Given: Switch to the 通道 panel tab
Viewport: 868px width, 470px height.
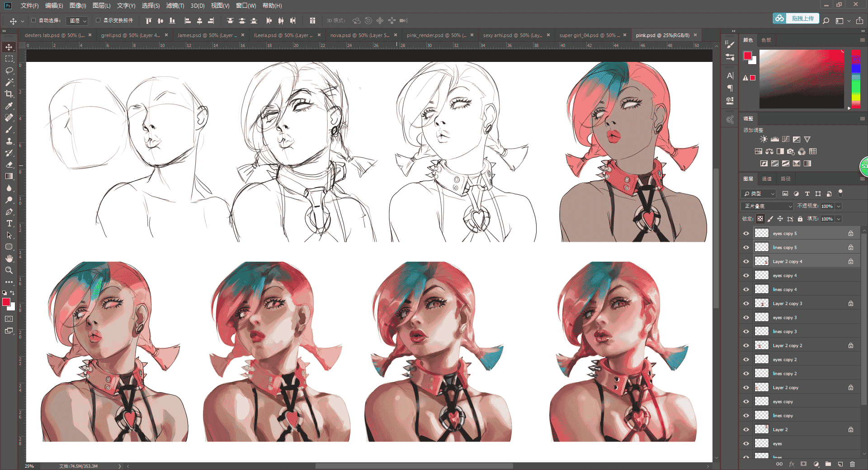Looking at the screenshot, I should coord(767,179).
